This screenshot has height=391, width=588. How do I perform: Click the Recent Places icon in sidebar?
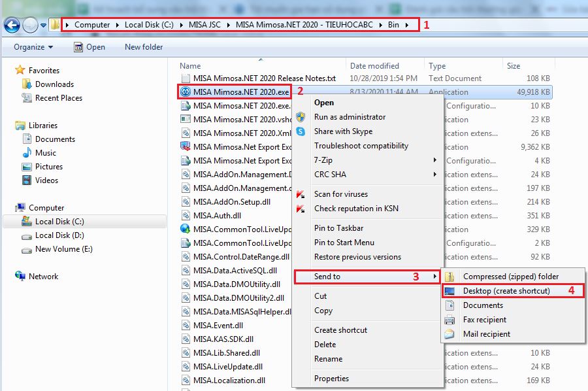tap(27, 97)
